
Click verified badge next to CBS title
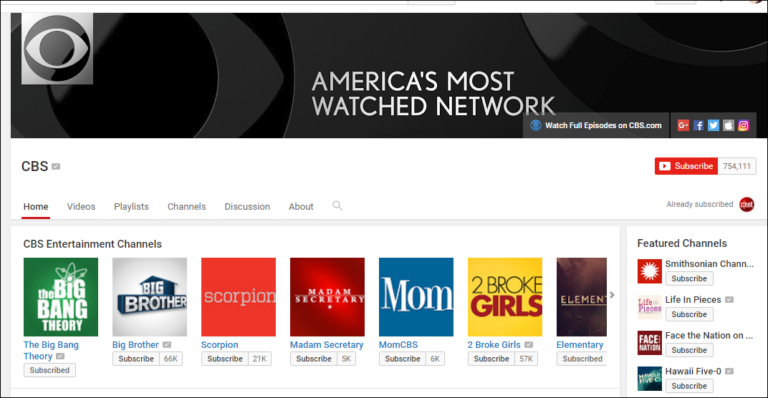[x=56, y=166]
